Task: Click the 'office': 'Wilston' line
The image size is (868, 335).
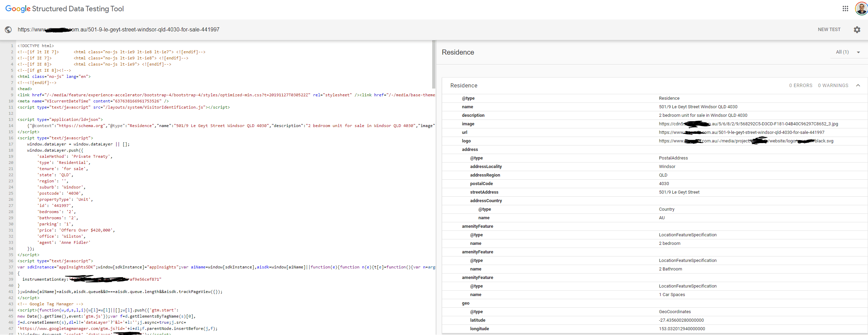Action: [61, 236]
